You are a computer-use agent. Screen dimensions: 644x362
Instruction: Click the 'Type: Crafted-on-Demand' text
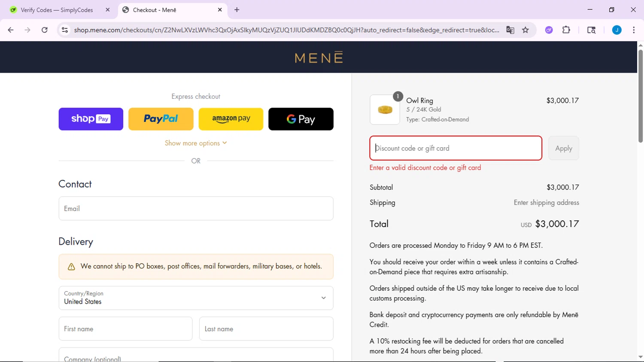437,119
